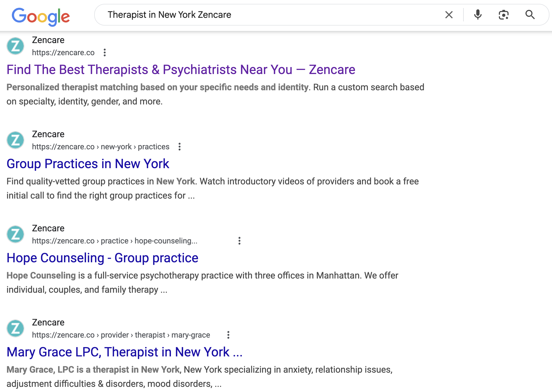Click Zencare favicon beside Mary Grace result
Image resolution: width=552 pixels, height=392 pixels.
pyautogui.click(x=15, y=329)
